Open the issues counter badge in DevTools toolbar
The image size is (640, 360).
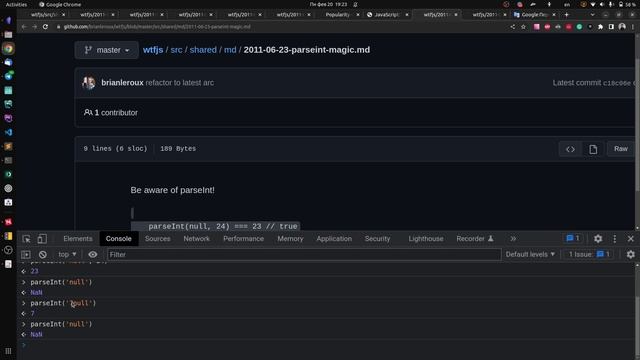coord(573,238)
